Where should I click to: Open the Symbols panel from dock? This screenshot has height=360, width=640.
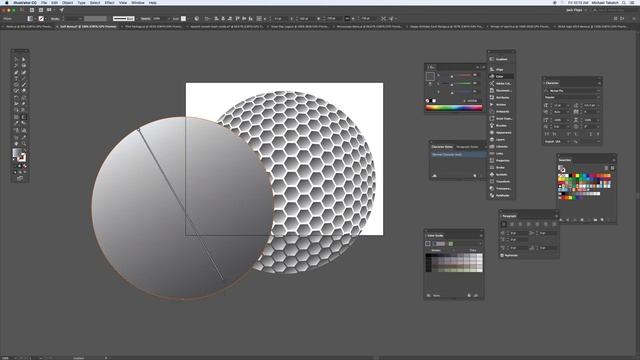pyautogui.click(x=501, y=174)
